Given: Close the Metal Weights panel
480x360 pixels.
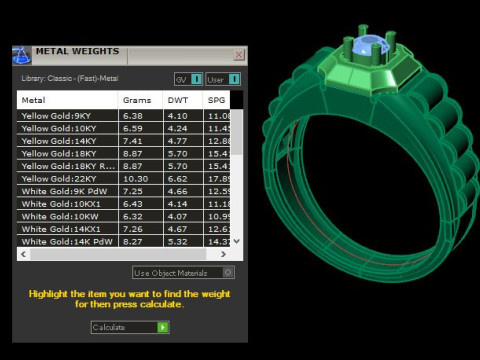Looking at the screenshot, I should point(239,55).
